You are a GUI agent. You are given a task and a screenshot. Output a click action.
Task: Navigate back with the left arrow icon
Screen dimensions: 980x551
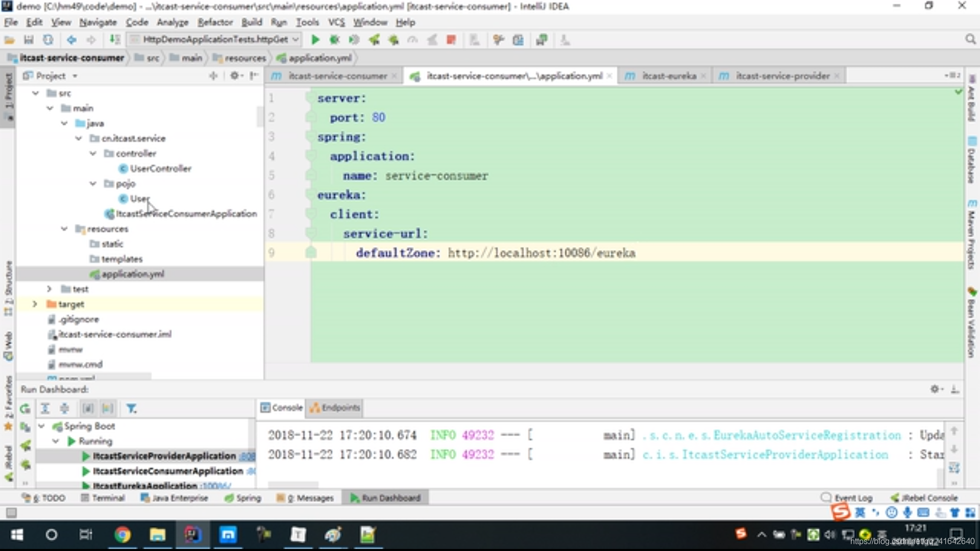(x=71, y=40)
